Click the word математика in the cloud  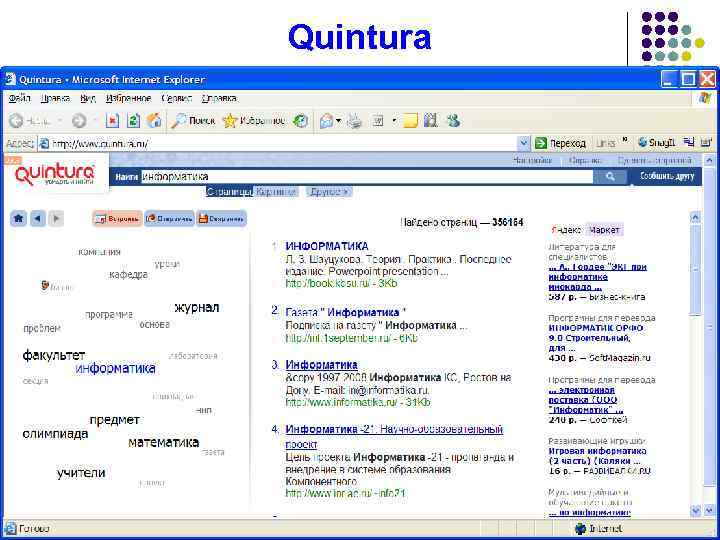[163, 442]
